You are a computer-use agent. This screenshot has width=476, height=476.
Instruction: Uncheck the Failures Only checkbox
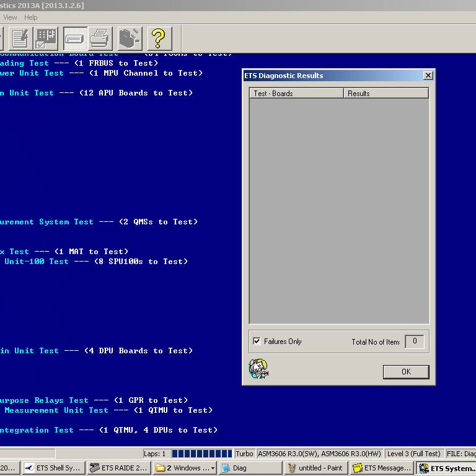tap(257, 341)
